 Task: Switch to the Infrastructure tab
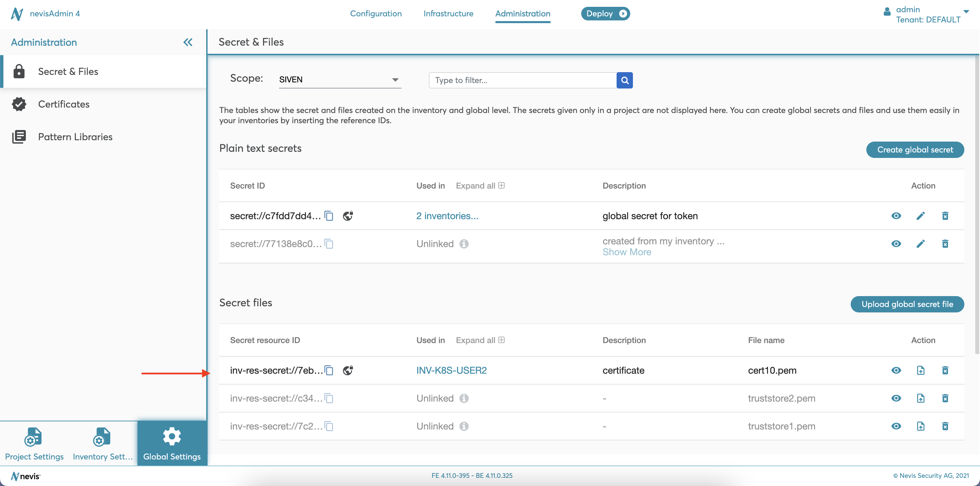pos(448,14)
